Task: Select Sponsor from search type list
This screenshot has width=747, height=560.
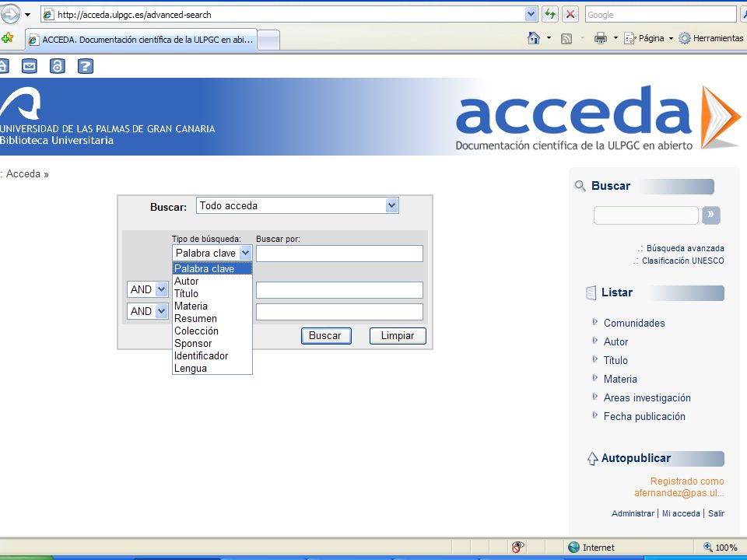Action: pyautogui.click(x=212, y=343)
